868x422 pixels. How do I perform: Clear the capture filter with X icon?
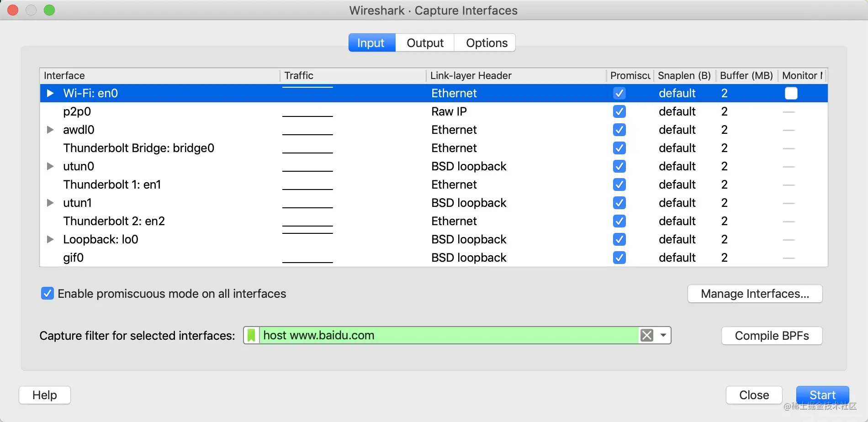click(647, 336)
